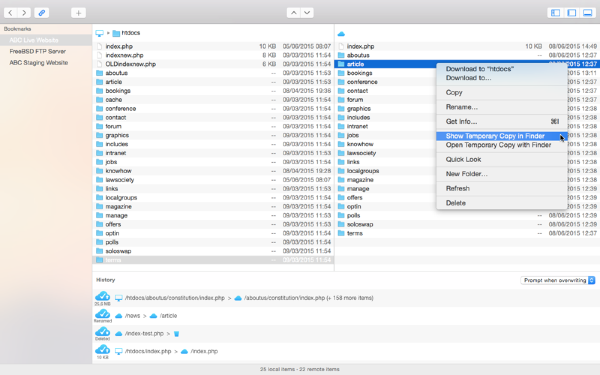Select the remote terms folder
600x375 pixels.
pyautogui.click(x=467, y=233)
